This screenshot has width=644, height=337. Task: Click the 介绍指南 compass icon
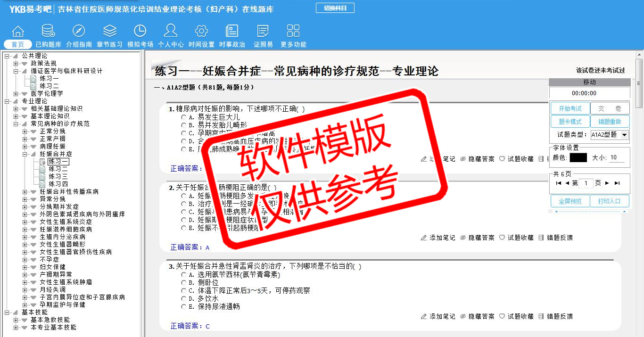[79, 31]
